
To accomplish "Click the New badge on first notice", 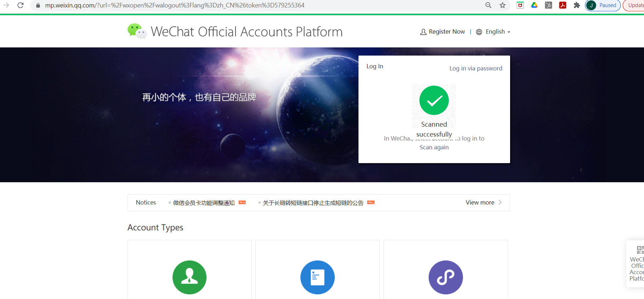I will pos(242,202).
